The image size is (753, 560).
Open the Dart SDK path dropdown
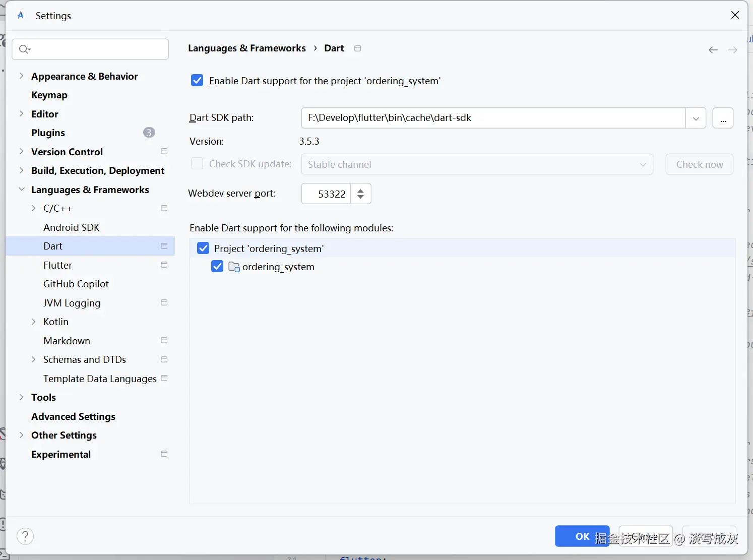pyautogui.click(x=696, y=118)
